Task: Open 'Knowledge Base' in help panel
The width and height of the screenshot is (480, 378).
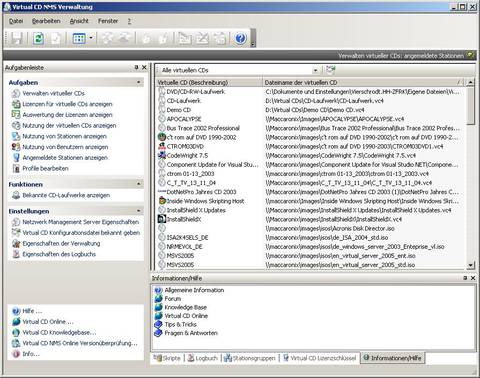Action: click(186, 307)
